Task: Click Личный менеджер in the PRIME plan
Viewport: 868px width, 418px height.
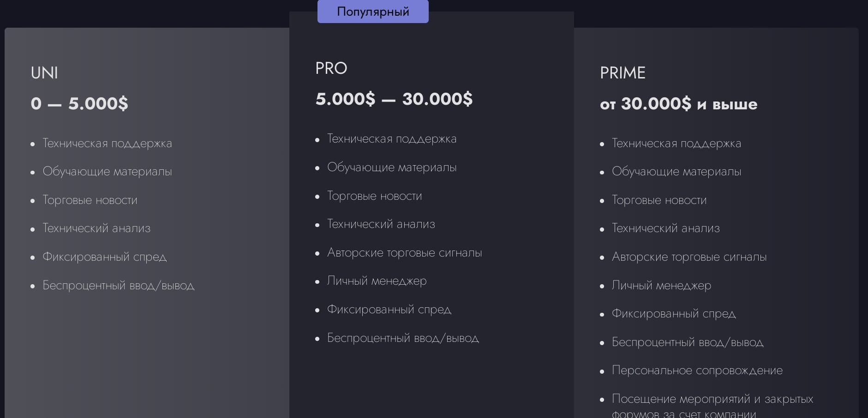Action: [x=662, y=286]
